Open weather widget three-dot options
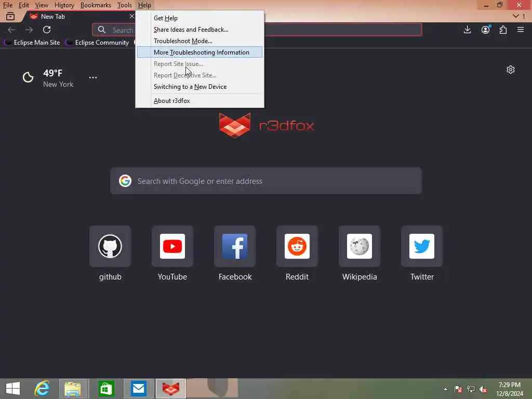 click(x=92, y=77)
